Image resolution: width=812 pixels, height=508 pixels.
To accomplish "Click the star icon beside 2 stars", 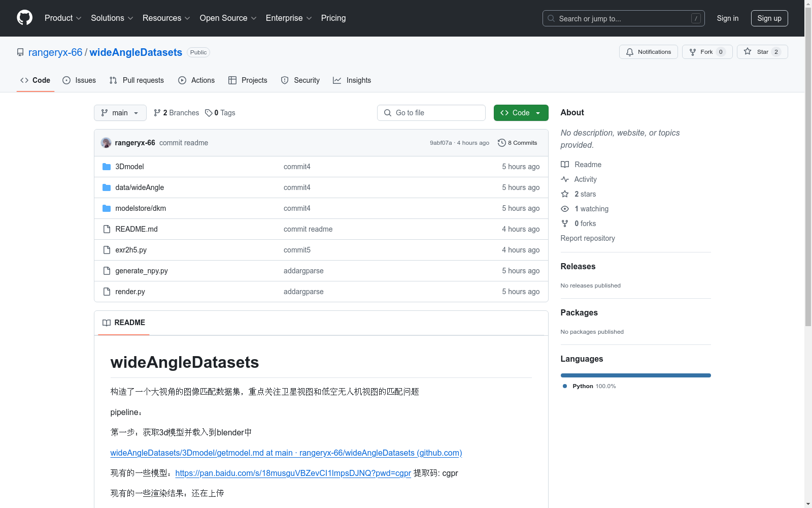I will click(x=565, y=194).
